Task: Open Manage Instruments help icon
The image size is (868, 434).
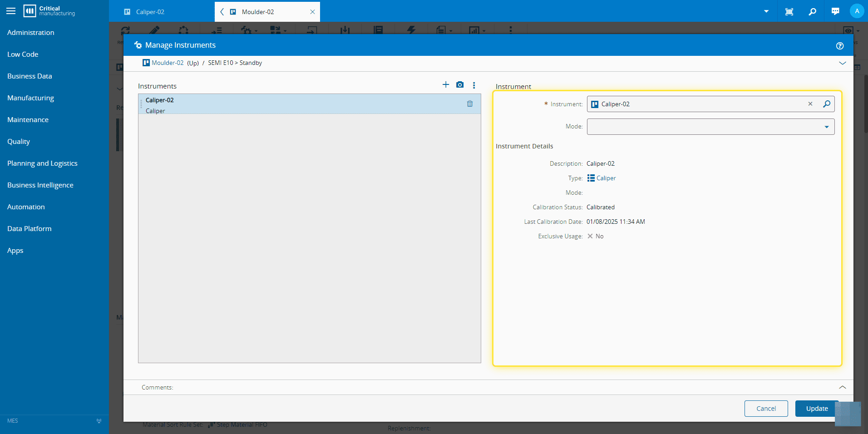Action: [x=840, y=46]
